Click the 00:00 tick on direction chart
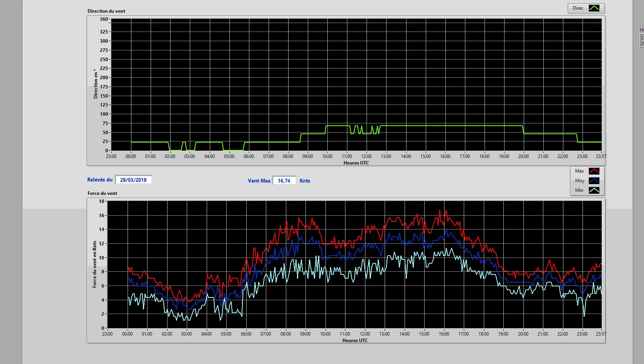 131,156
